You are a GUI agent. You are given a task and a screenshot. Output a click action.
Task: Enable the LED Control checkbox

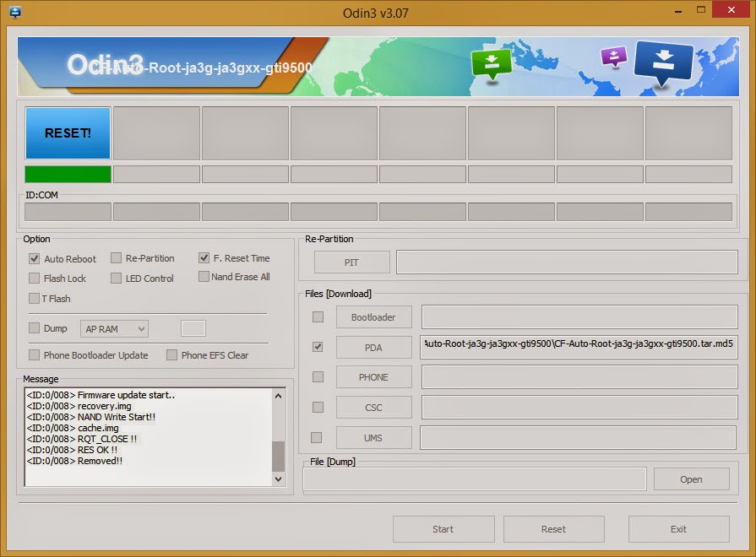[x=116, y=278]
